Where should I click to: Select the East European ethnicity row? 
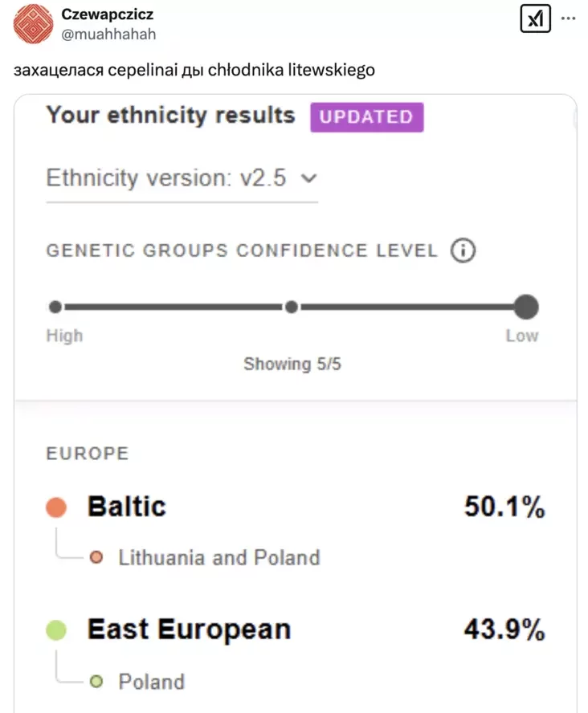click(x=189, y=630)
